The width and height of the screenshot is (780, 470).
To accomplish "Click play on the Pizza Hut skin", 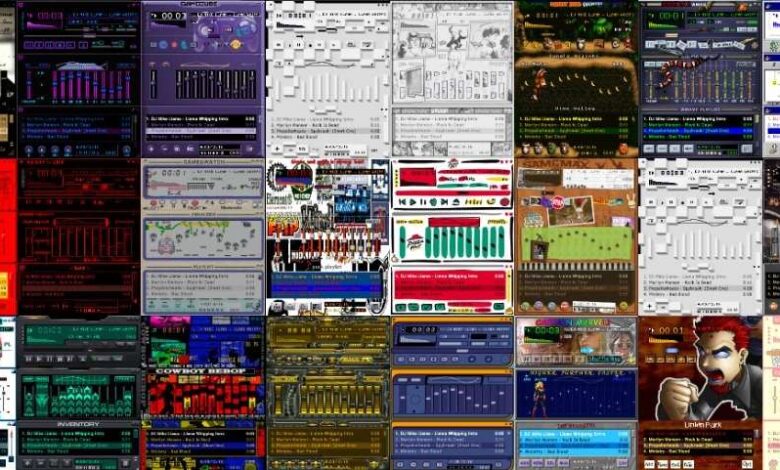I will (x=412, y=202).
